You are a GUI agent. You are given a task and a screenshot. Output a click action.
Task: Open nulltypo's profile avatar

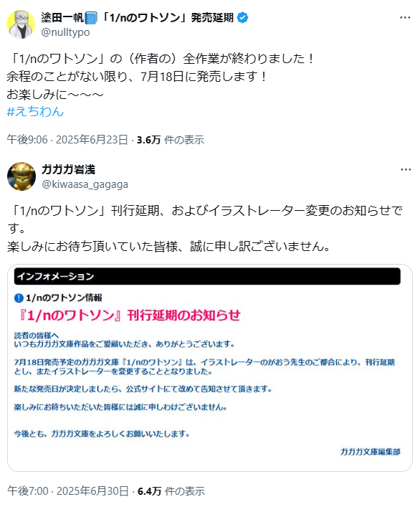[x=21, y=24]
